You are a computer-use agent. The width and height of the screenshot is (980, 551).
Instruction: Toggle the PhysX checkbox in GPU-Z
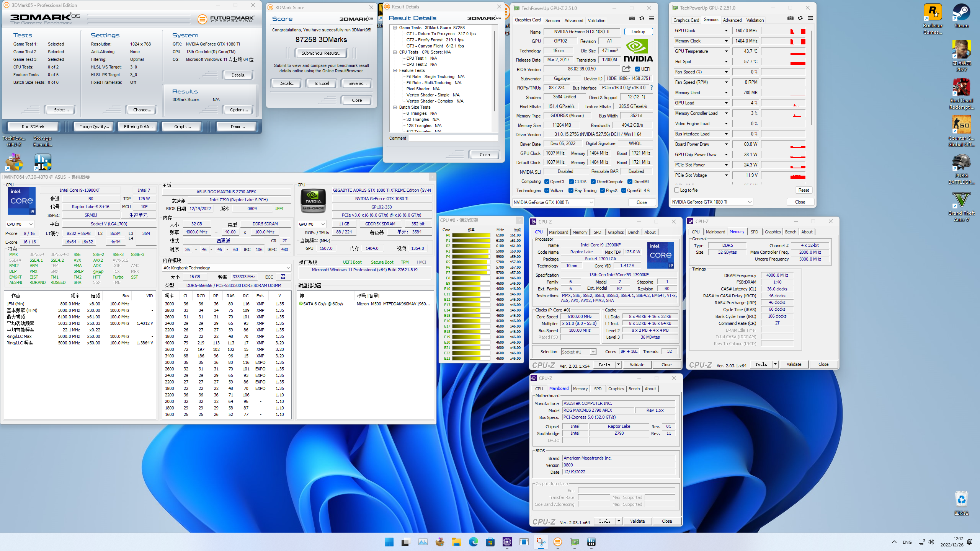tap(602, 191)
